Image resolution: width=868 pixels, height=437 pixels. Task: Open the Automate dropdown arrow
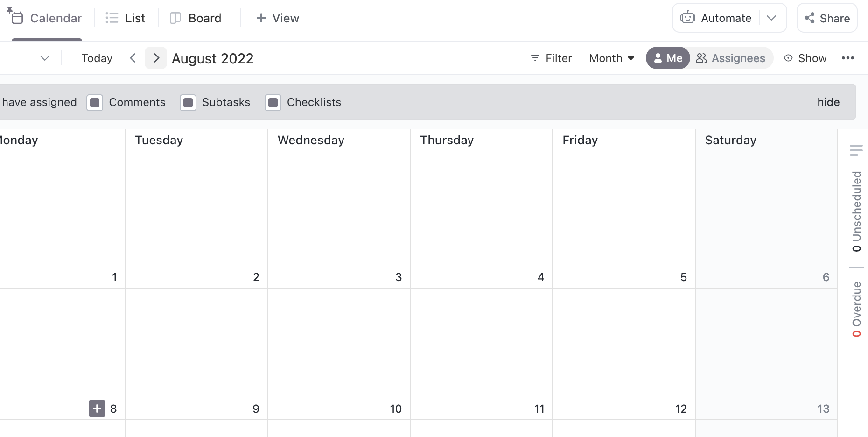(772, 18)
